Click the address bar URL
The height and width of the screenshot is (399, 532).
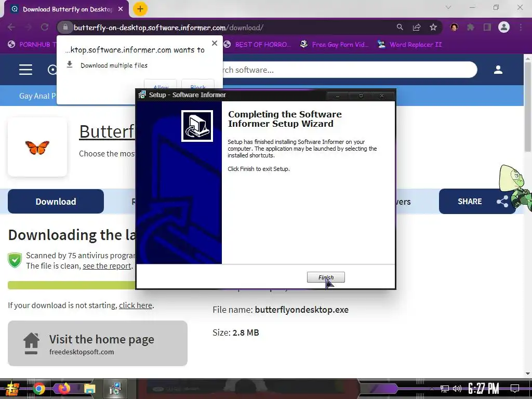click(168, 28)
